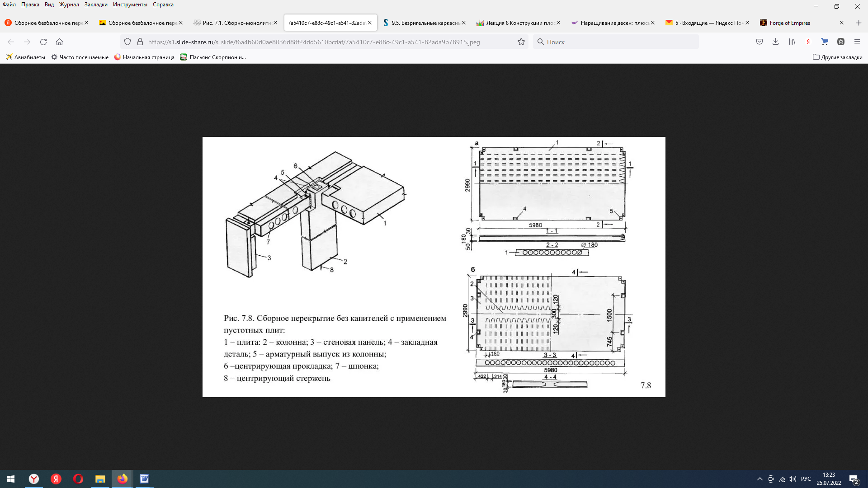
Task: Open Часто посещаемые bookmark folder
Action: (x=80, y=57)
